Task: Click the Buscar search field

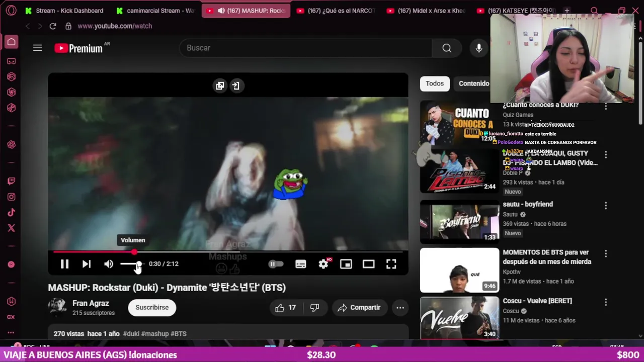Action: coord(305,48)
